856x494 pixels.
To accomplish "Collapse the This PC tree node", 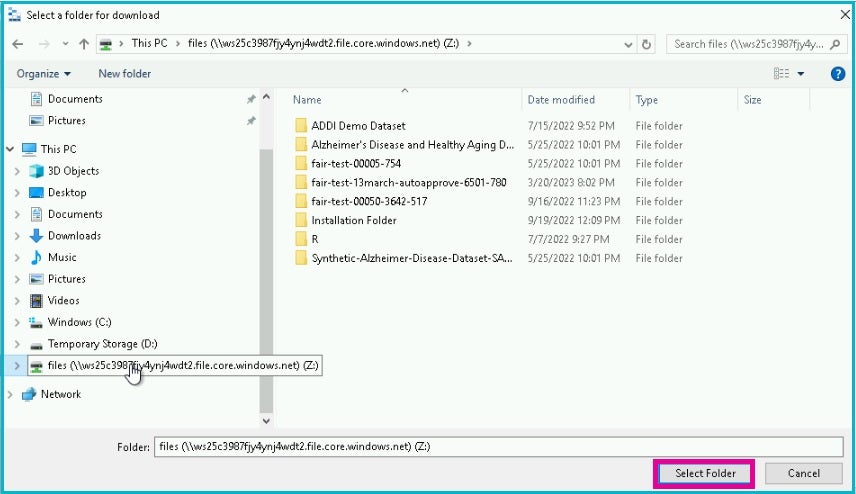I will coord(10,149).
